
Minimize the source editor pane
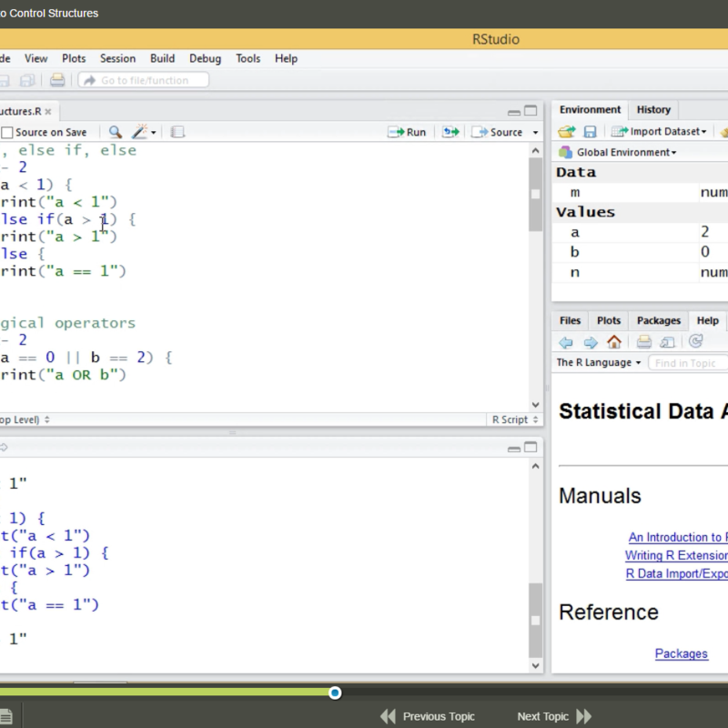514,112
